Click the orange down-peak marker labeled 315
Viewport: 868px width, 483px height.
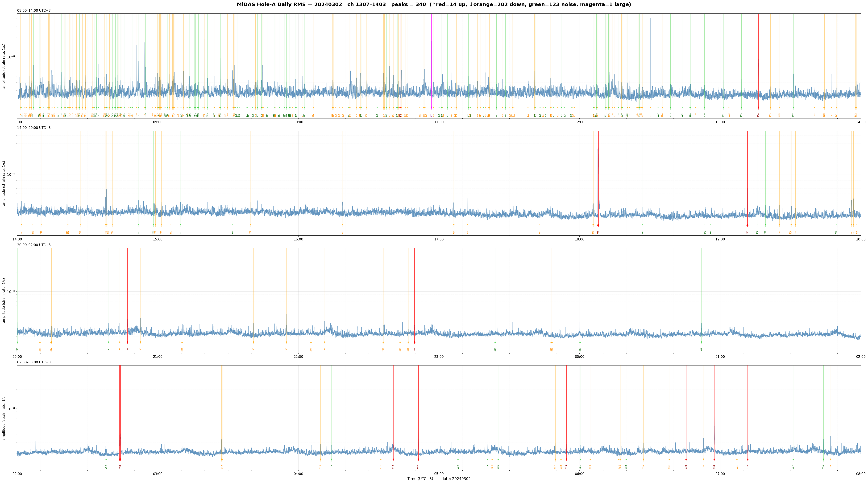(x=381, y=459)
